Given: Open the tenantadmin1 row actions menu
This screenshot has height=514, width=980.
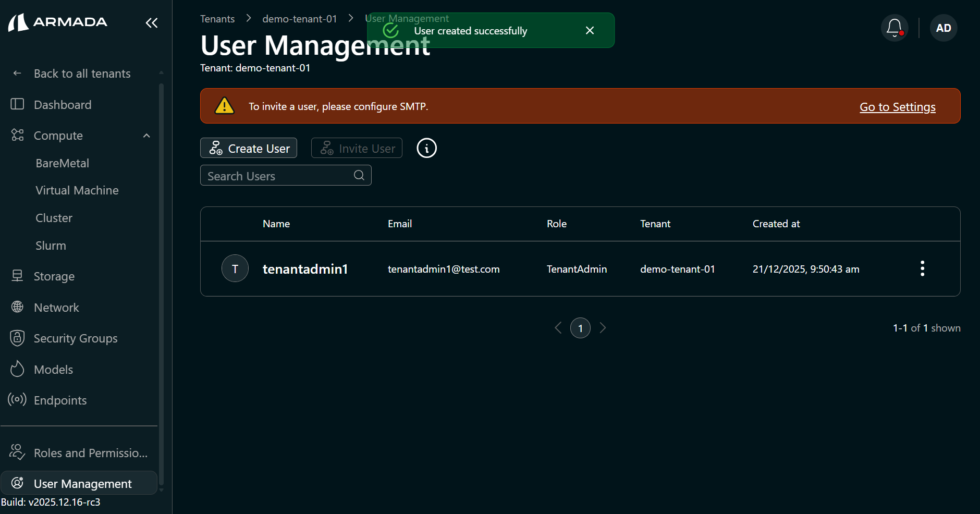Looking at the screenshot, I should tap(922, 268).
